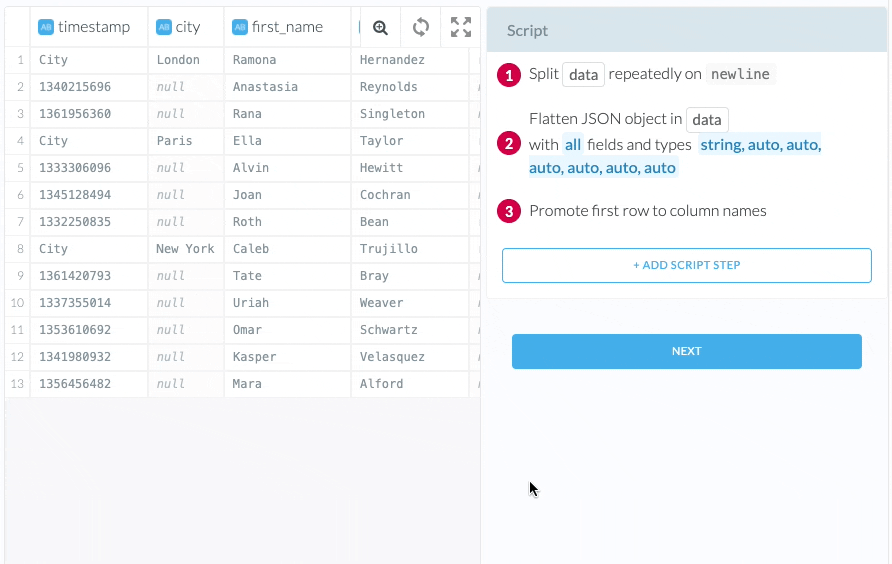Change the 'all' fields option in step 2

coord(572,145)
